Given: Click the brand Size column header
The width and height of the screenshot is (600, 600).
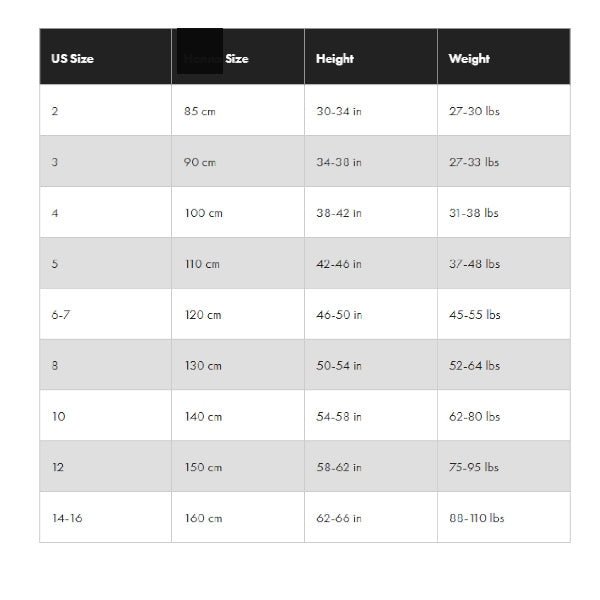Looking at the screenshot, I should [238, 56].
